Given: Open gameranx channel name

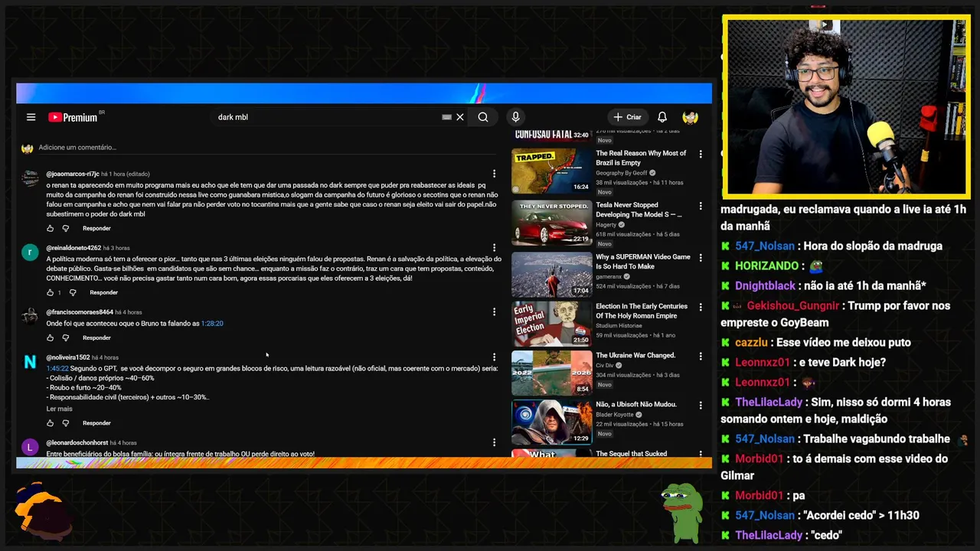Looking at the screenshot, I should [609, 276].
